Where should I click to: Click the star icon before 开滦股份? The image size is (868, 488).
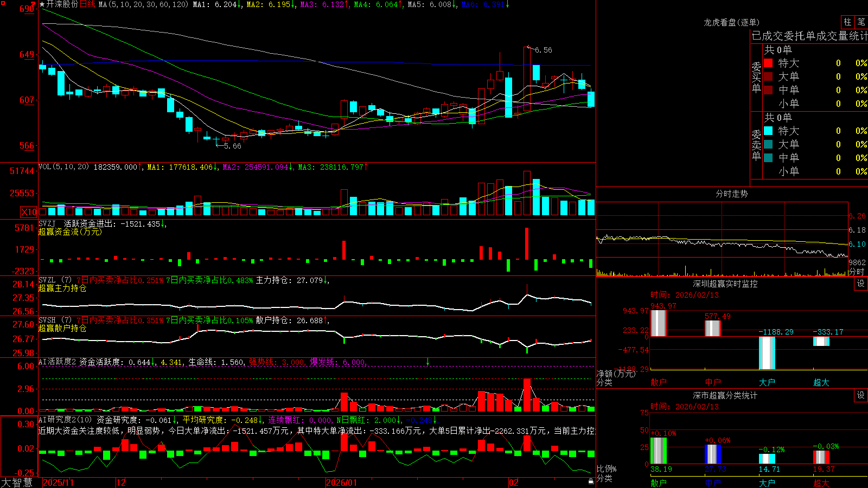42,4
